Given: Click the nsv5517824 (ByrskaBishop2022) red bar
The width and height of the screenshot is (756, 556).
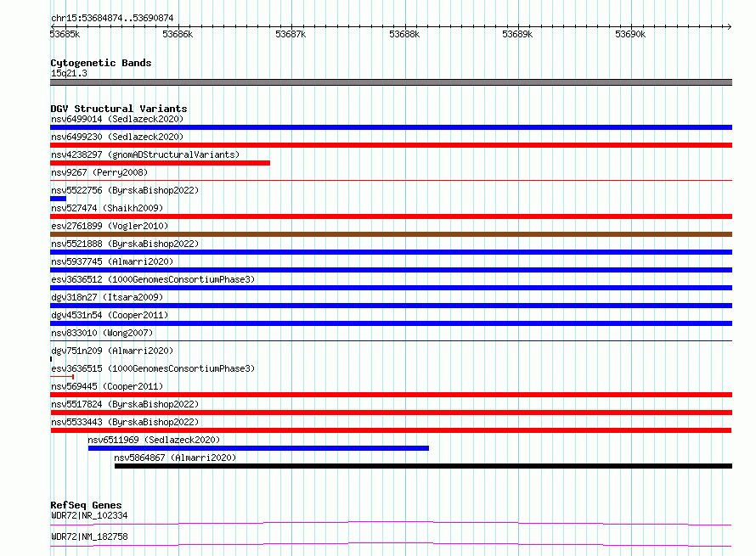Looking at the screenshot, I should 391,413.
